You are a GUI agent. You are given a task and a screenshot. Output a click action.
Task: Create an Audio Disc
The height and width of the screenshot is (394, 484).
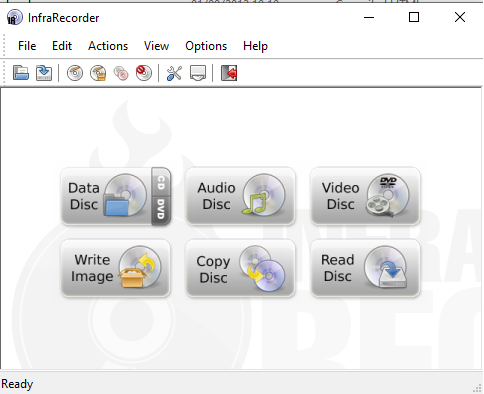tap(240, 196)
